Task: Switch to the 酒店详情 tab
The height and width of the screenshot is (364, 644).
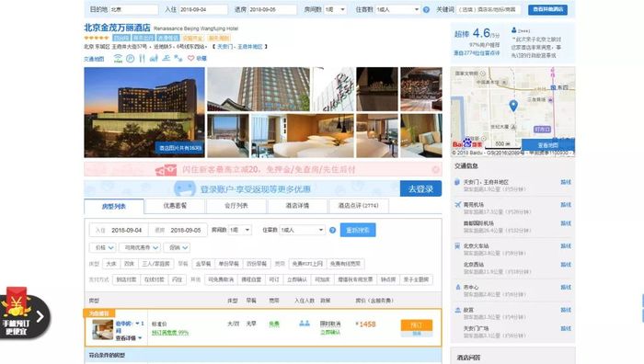Action: pyautogui.click(x=297, y=206)
